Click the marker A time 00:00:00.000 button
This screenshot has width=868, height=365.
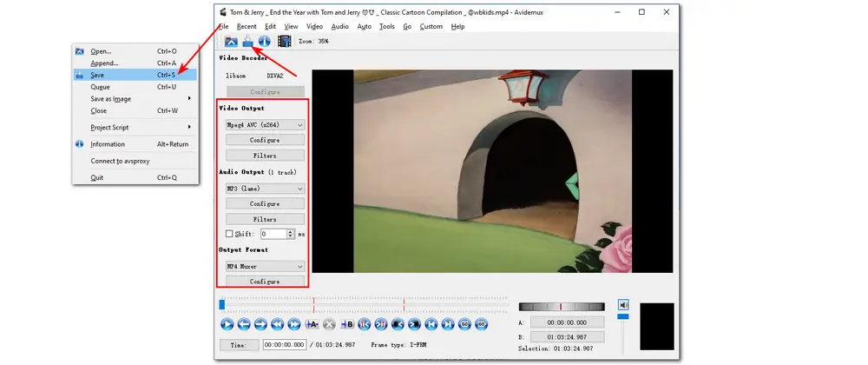pos(567,322)
